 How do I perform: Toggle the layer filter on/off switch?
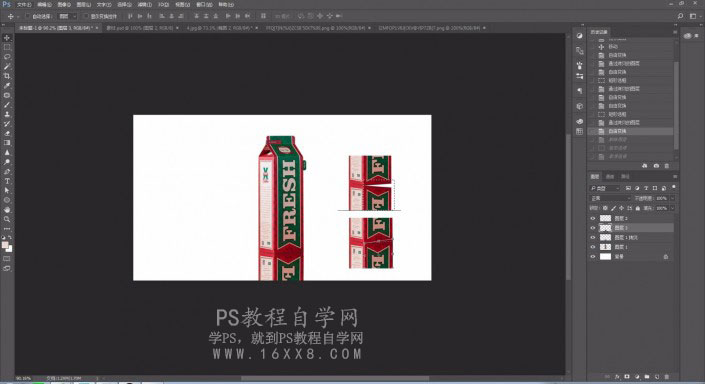coord(673,187)
